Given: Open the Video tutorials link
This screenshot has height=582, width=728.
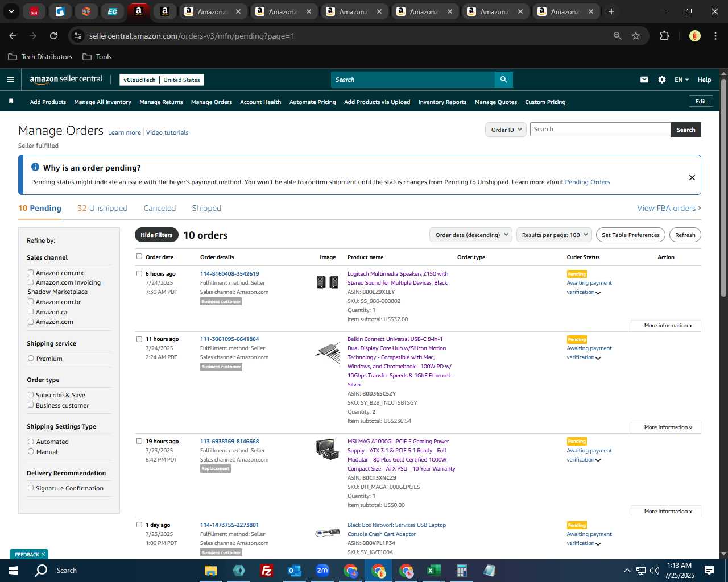Looking at the screenshot, I should [167, 132].
